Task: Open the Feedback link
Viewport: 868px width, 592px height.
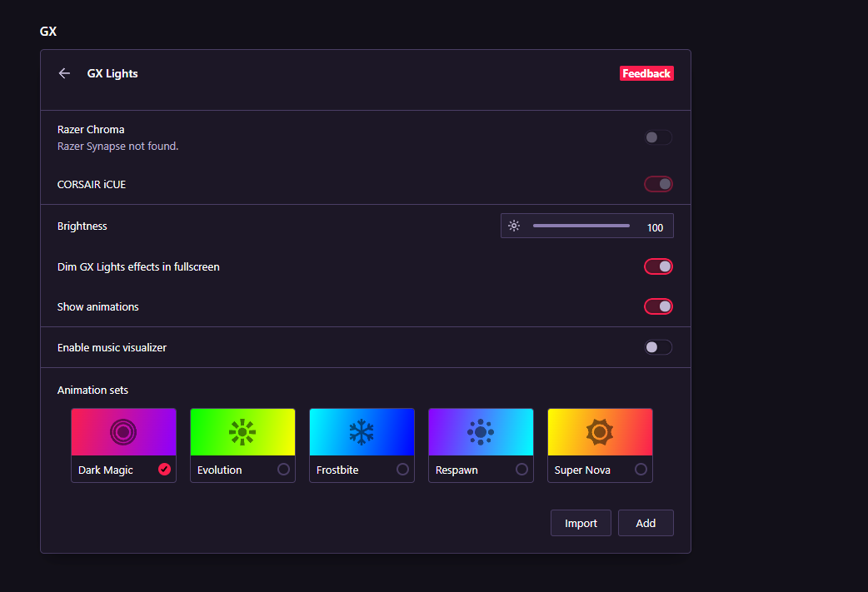Action: pyautogui.click(x=646, y=73)
